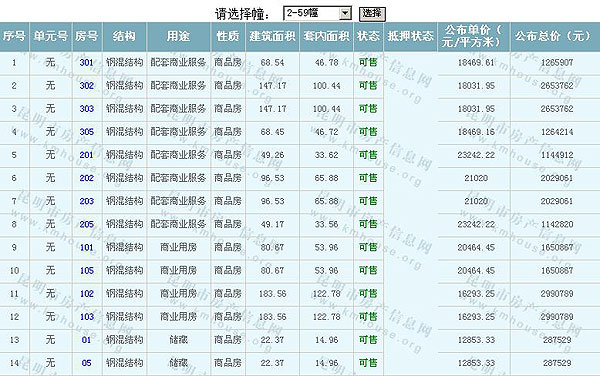Click the 结构 column header
This screenshot has width=600, height=376.
coord(124,36)
